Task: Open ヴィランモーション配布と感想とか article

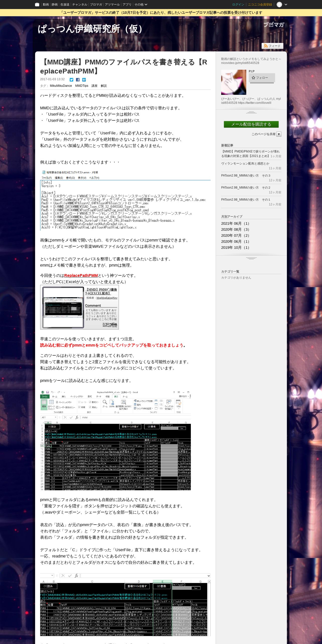Action: 245,164
